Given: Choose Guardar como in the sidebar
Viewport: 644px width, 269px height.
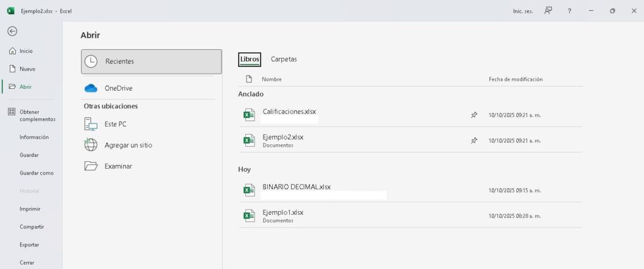Looking at the screenshot, I should 36,173.
